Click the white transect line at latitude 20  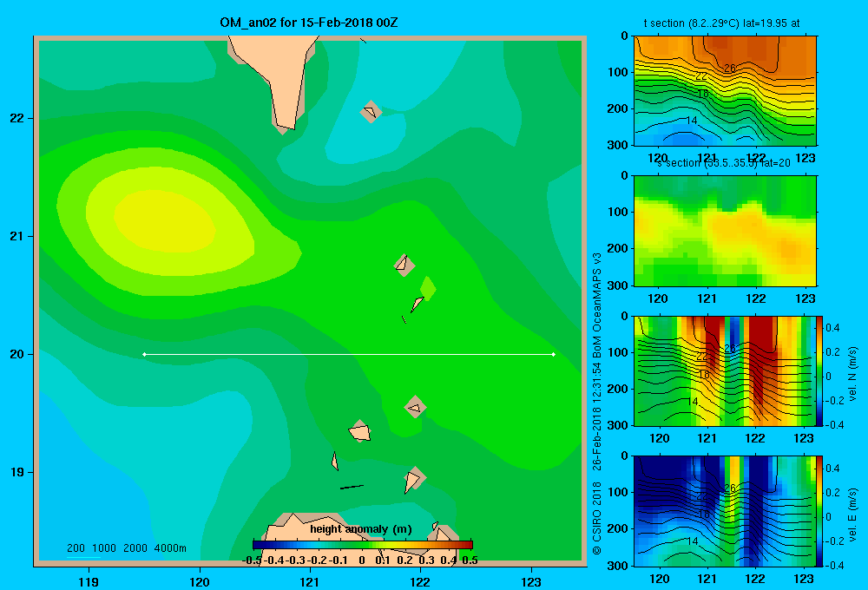coord(349,354)
